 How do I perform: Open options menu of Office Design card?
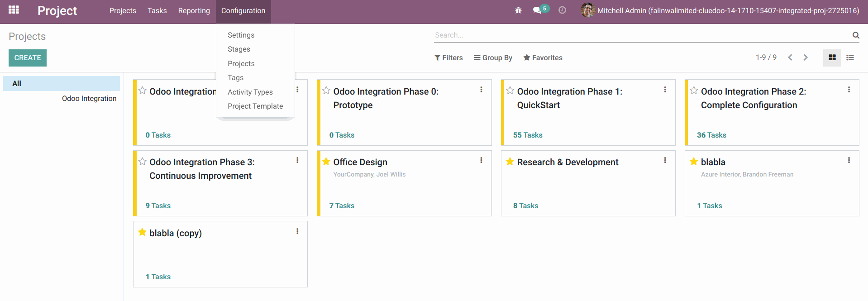coord(481,160)
